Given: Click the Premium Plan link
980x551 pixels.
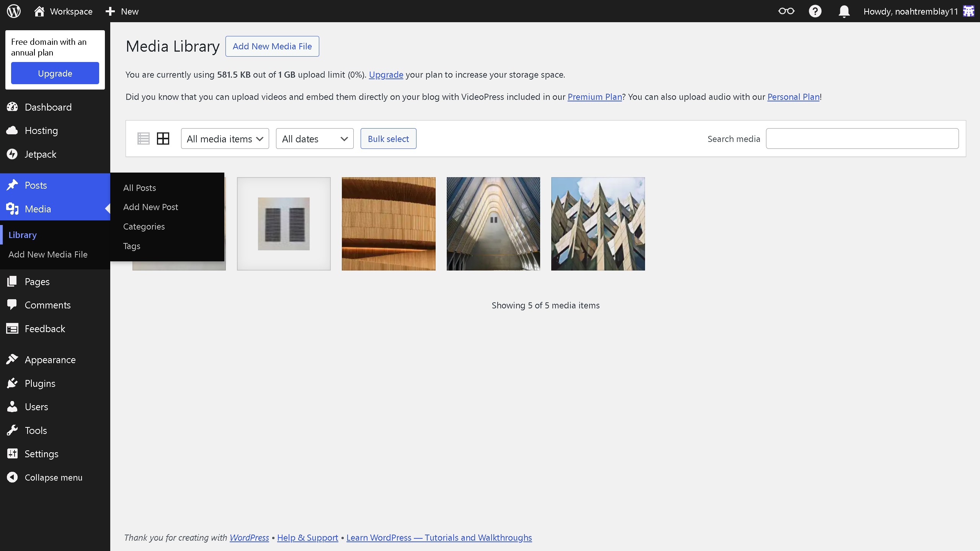Looking at the screenshot, I should [595, 97].
